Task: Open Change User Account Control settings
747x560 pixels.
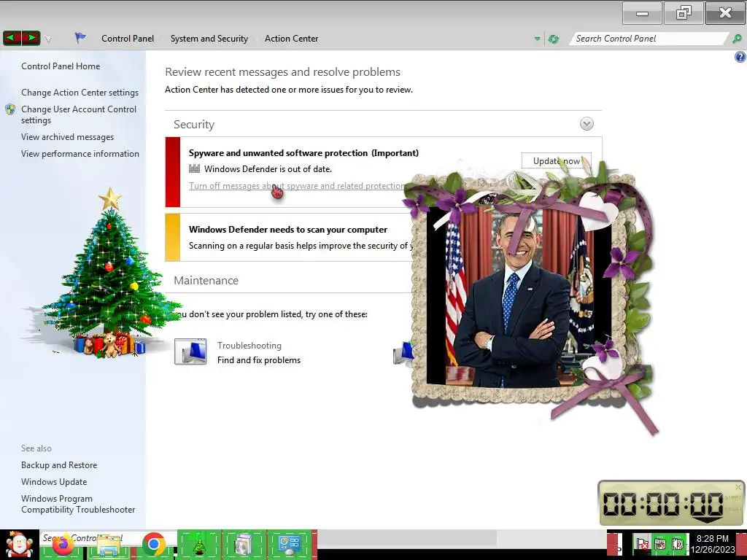Action: [79, 114]
